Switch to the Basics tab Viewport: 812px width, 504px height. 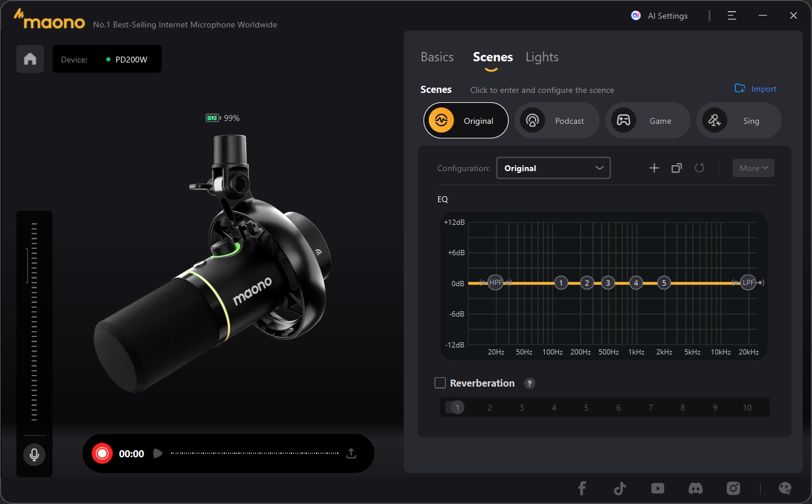437,57
